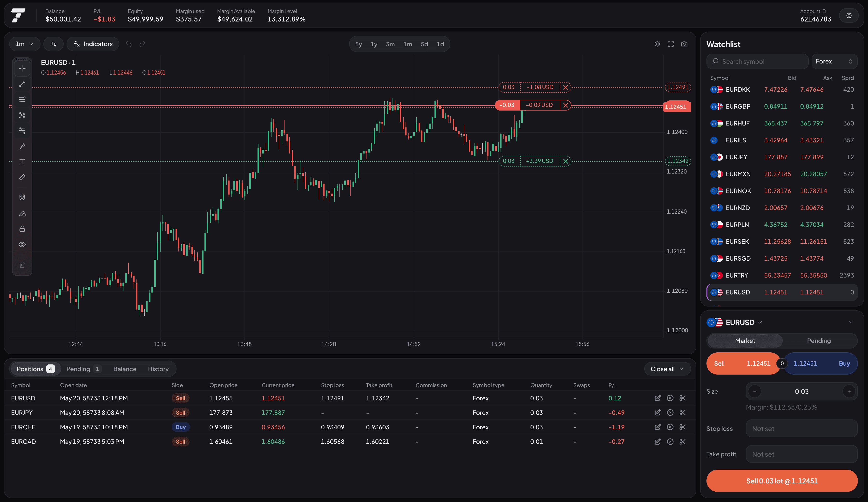The image size is (868, 502).
Task: Select the text annotation tool
Action: (x=22, y=162)
